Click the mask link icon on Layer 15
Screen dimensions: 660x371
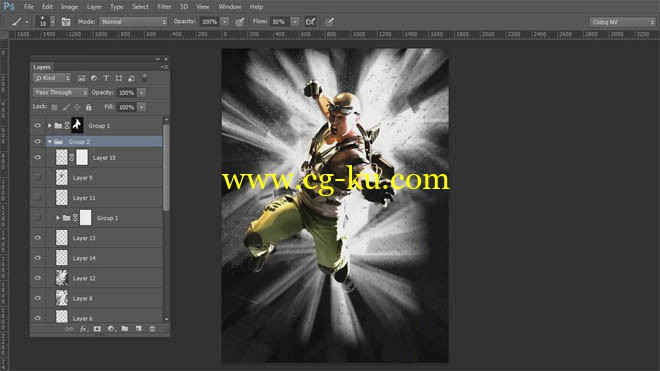[72, 157]
